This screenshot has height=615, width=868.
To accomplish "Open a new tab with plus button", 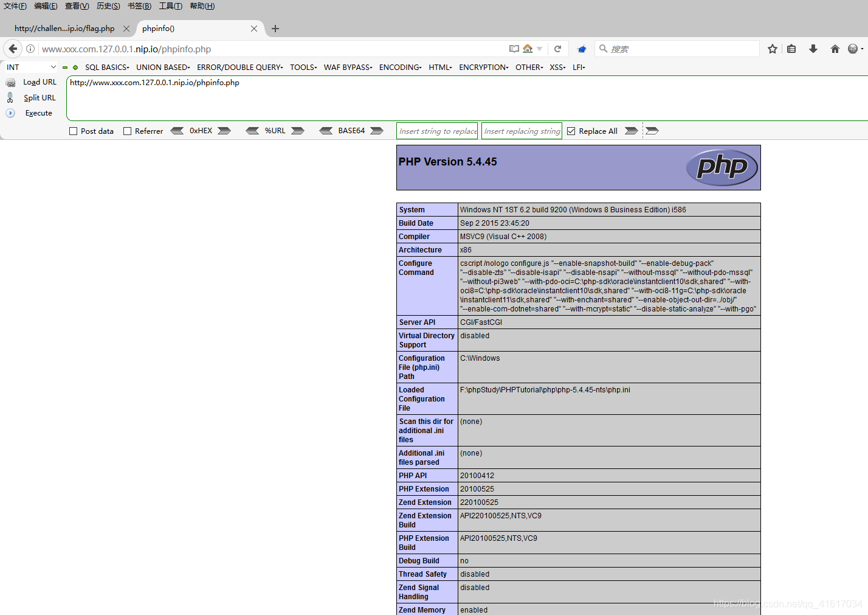I will (x=275, y=29).
